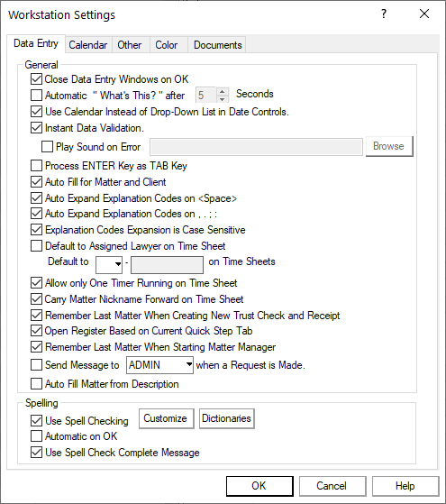The image size is (446, 504).
Task: Decrease the seconds spinner value
Action: 222,99
